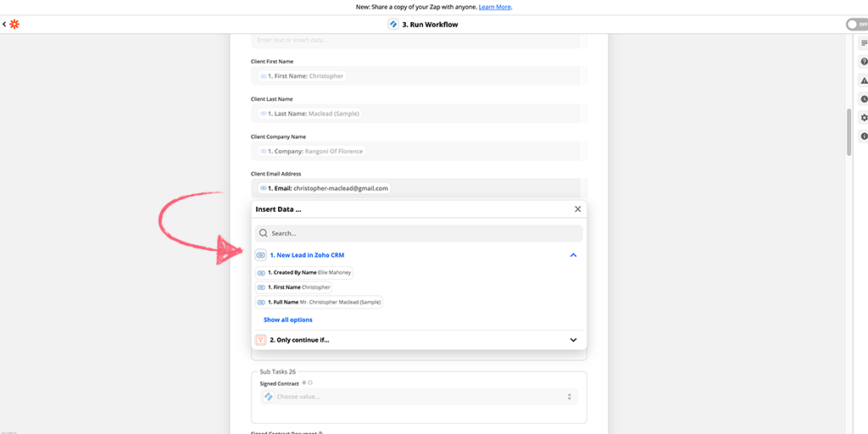This screenshot has height=434, width=868.
Task: Open the Signed Contract Choose value dropdown
Action: pyautogui.click(x=419, y=397)
